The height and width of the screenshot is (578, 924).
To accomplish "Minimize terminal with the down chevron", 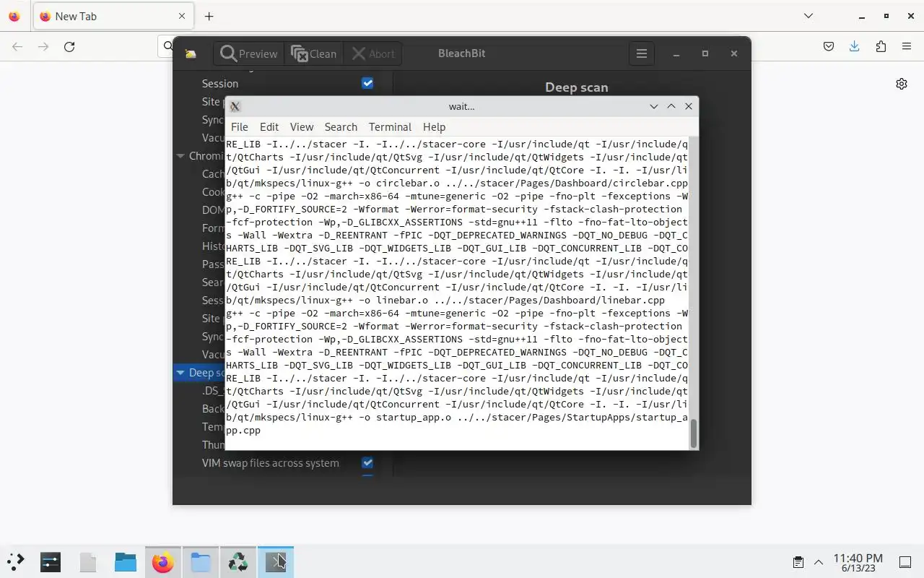I will (654, 106).
